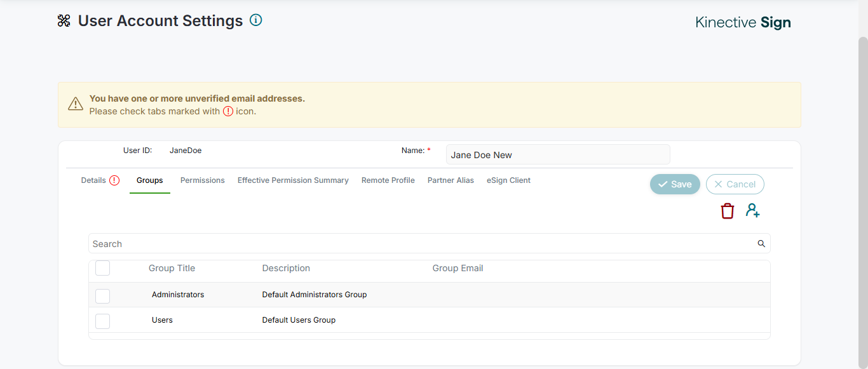The height and width of the screenshot is (369, 868).
Task: Check the Administrators group checkbox
Action: click(102, 295)
